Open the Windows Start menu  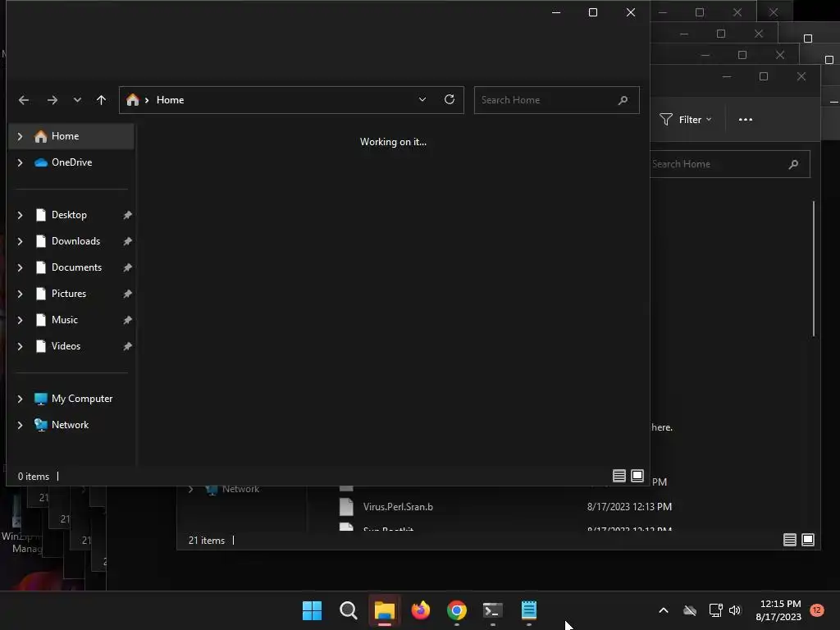[x=312, y=610]
